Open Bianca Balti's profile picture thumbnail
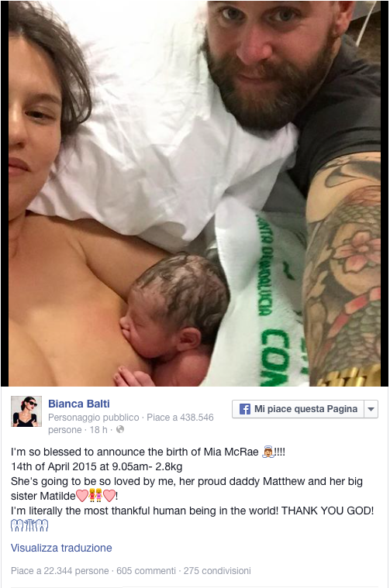 (26, 411)
